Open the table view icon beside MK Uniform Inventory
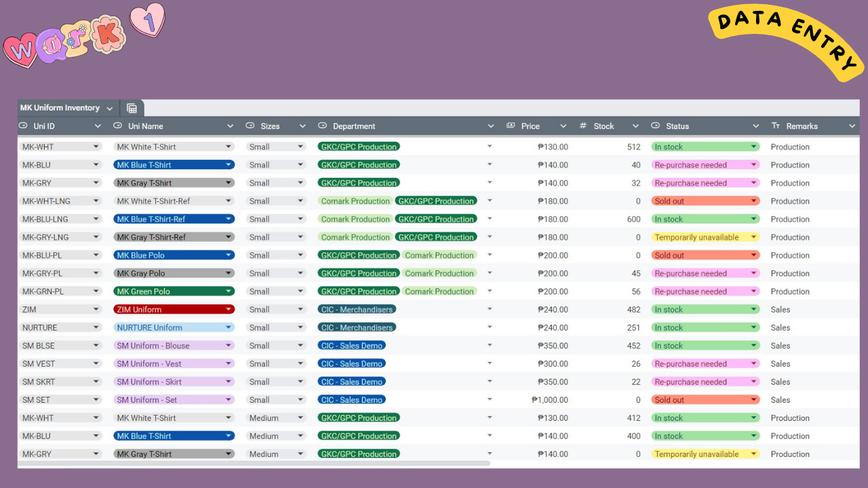Viewport: 868px width, 488px height. tap(132, 108)
